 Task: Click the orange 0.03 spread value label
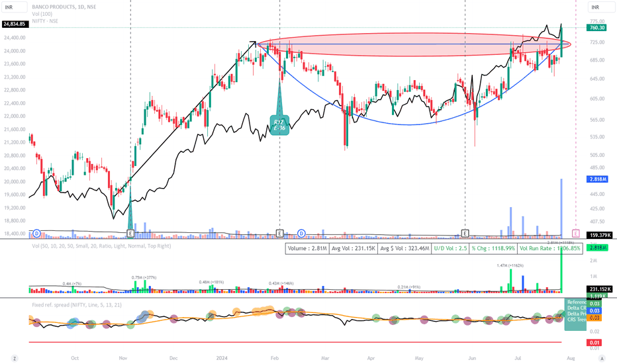point(594,318)
